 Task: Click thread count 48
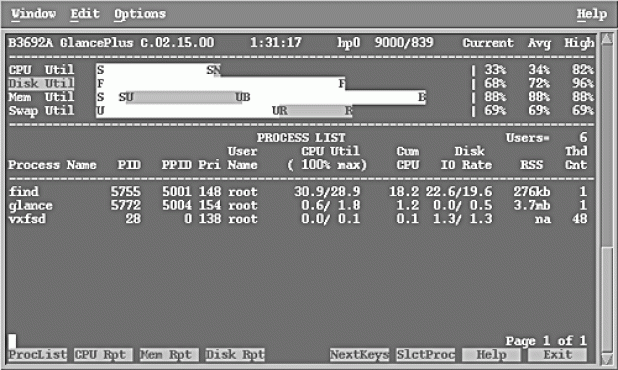tap(579, 219)
